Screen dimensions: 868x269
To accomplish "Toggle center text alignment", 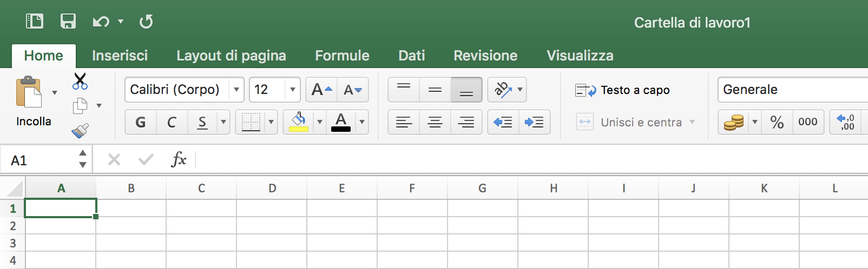I will pyautogui.click(x=435, y=123).
